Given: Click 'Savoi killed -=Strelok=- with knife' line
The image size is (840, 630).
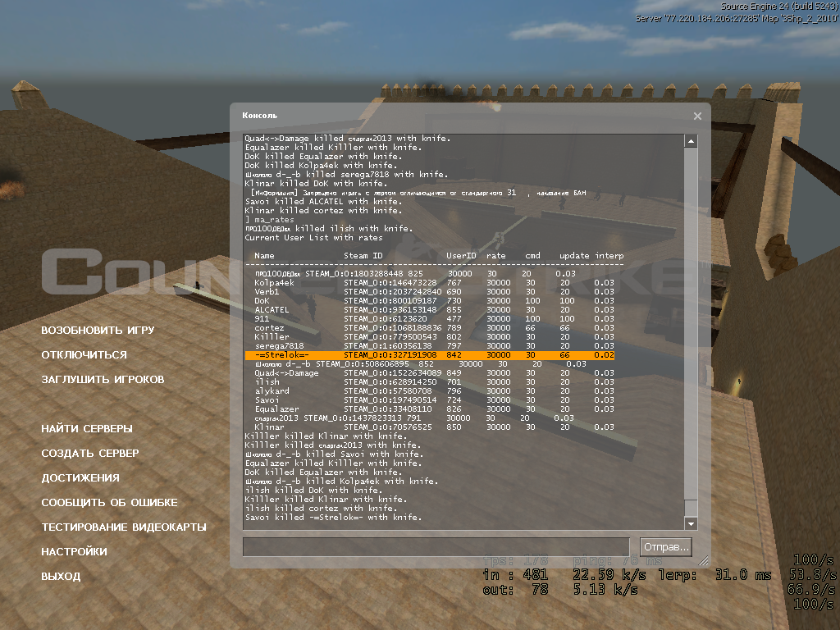Looking at the screenshot, I should click(333, 518).
